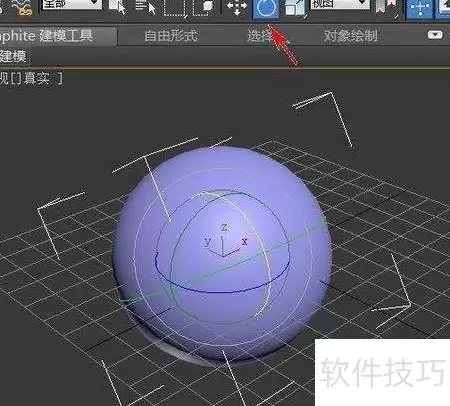This screenshot has height=406, width=450.
Task: Open the selection filter dropdown showing 全部
Action: click(x=71, y=6)
